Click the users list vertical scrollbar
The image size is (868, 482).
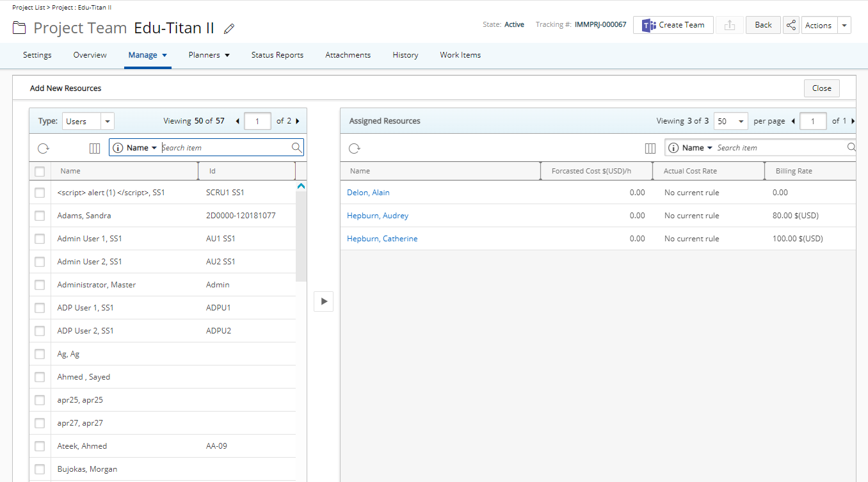pyautogui.click(x=301, y=237)
